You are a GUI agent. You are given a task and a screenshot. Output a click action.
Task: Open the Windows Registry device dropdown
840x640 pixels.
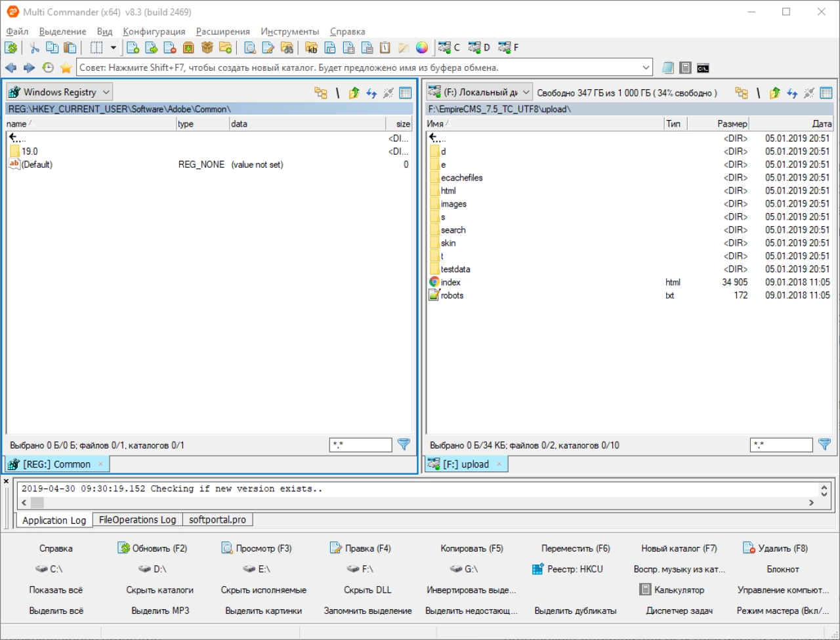(x=59, y=92)
